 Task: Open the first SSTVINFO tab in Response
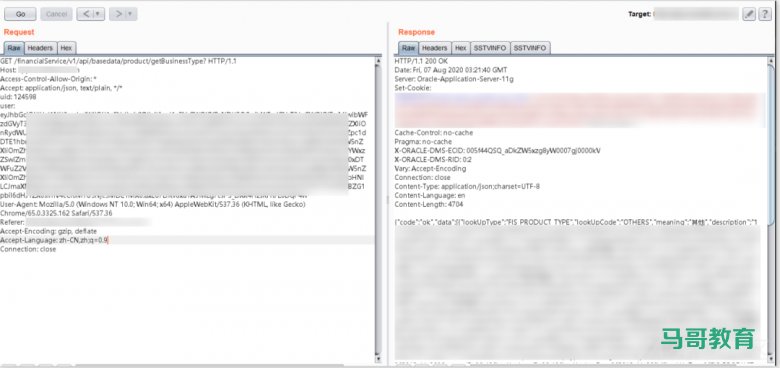[x=490, y=48]
